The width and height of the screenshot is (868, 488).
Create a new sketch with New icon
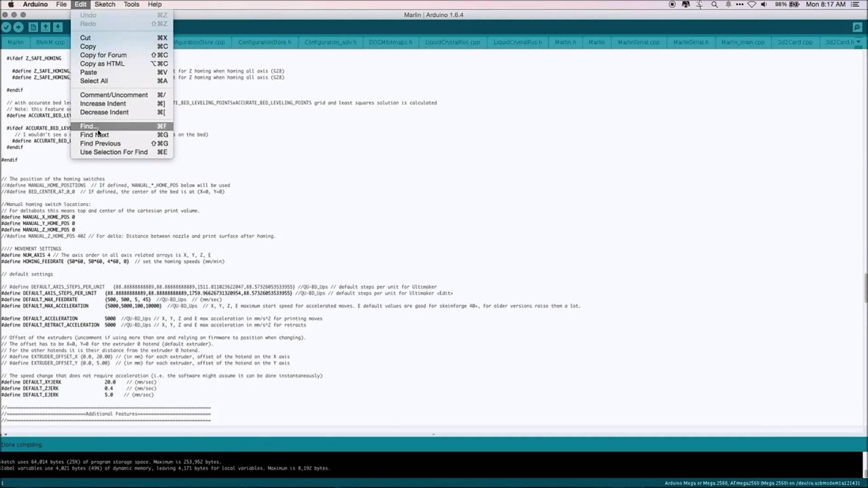33,27
